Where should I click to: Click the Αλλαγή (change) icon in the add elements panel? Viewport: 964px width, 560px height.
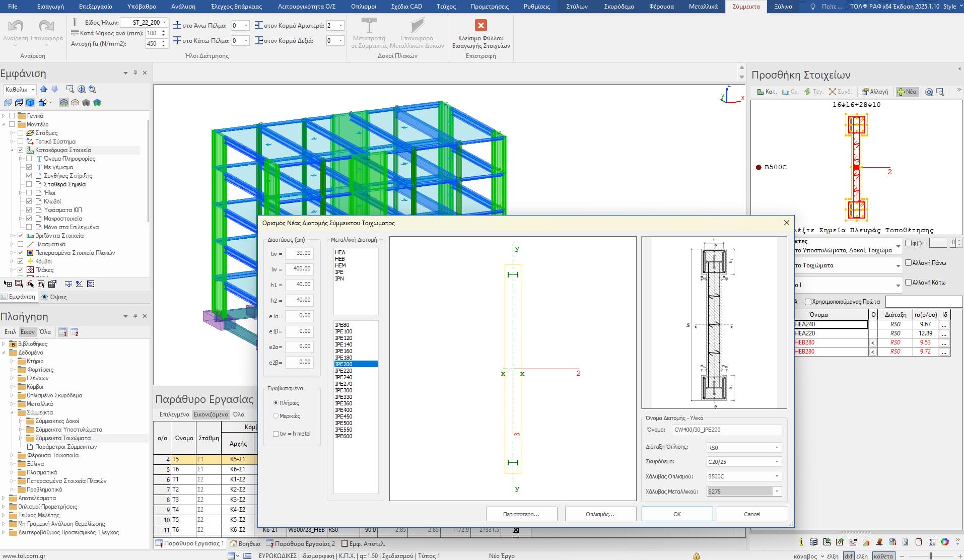[865, 92]
